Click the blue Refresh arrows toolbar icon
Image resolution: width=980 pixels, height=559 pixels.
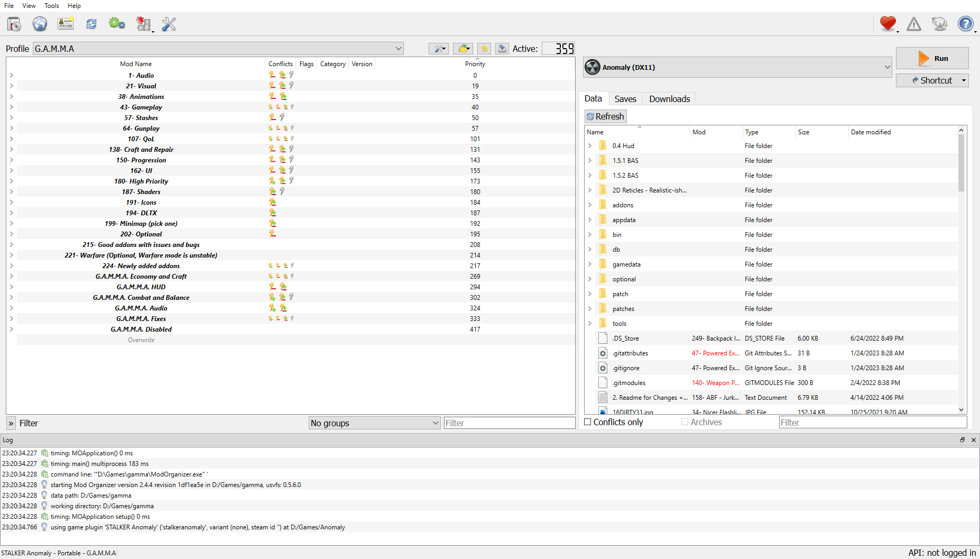(x=91, y=24)
